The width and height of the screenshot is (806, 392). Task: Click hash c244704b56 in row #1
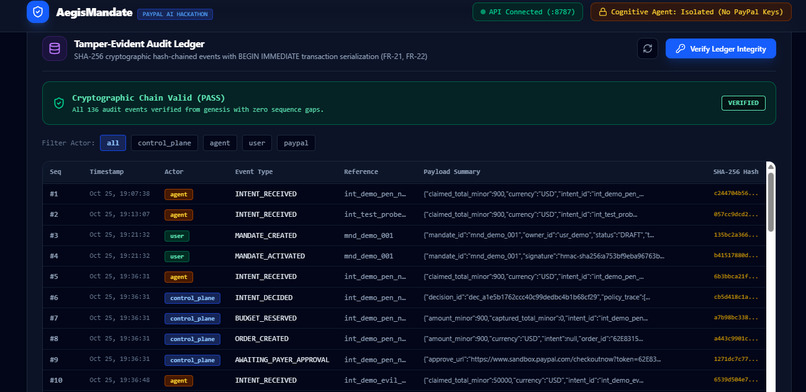(736, 194)
